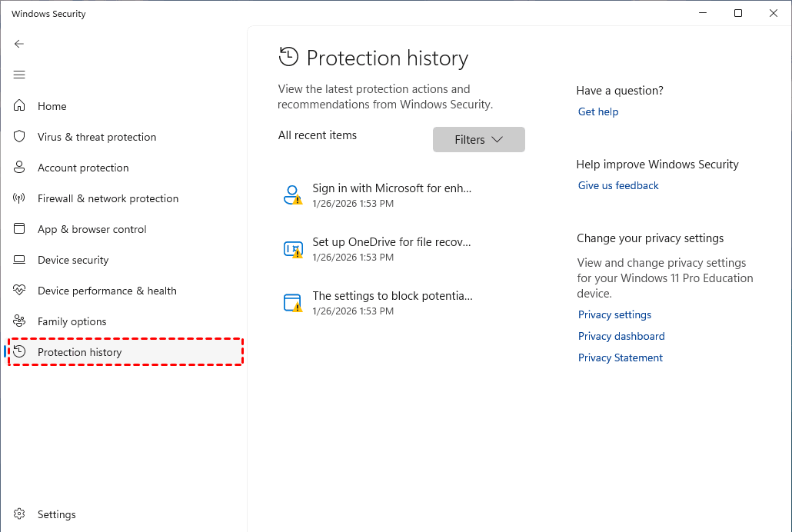Click the Get help link
The width and height of the screenshot is (792, 532).
pyautogui.click(x=598, y=111)
